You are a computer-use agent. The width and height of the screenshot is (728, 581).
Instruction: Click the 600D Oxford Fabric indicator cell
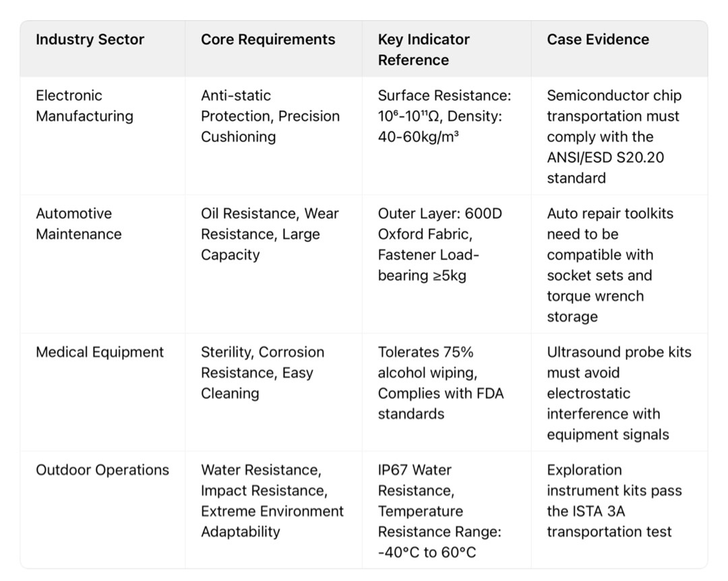(x=439, y=244)
